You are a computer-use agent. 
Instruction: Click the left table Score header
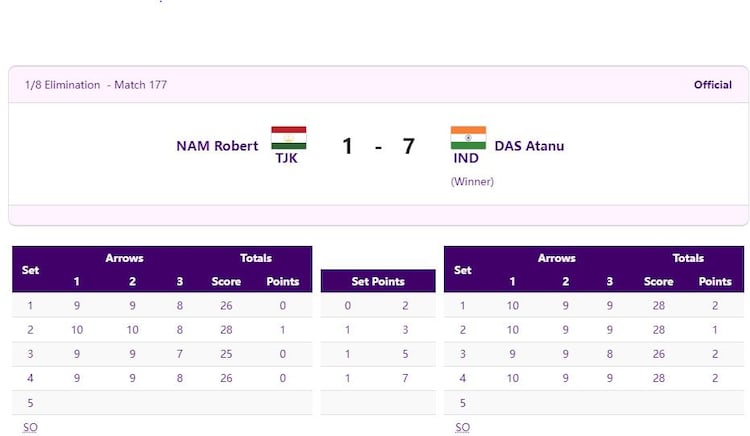(226, 282)
